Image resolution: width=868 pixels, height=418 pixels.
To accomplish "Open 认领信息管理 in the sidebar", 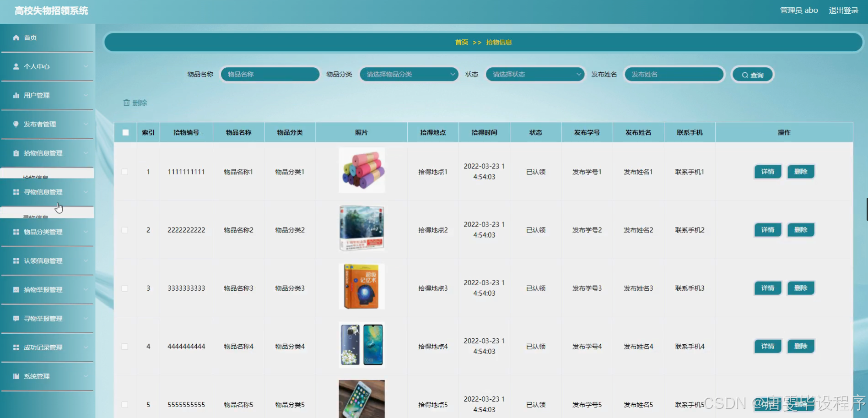I will (48, 261).
